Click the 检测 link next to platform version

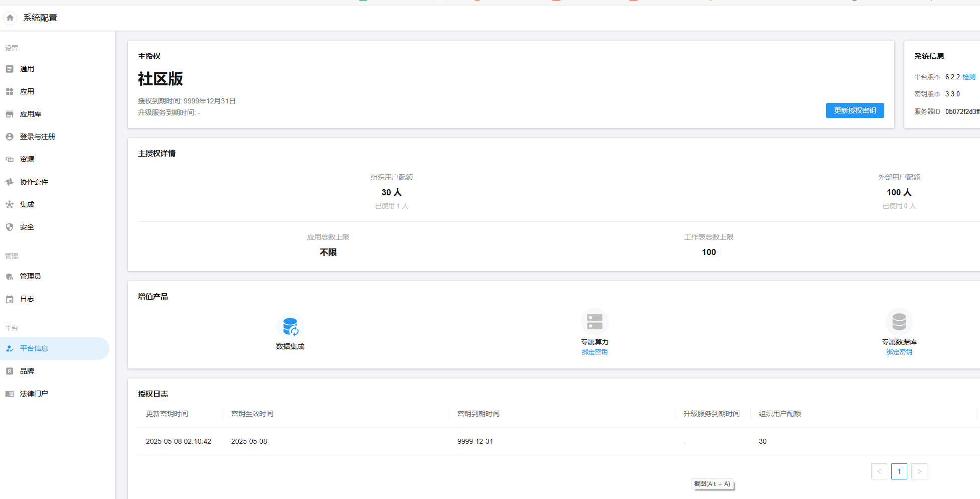pos(969,77)
